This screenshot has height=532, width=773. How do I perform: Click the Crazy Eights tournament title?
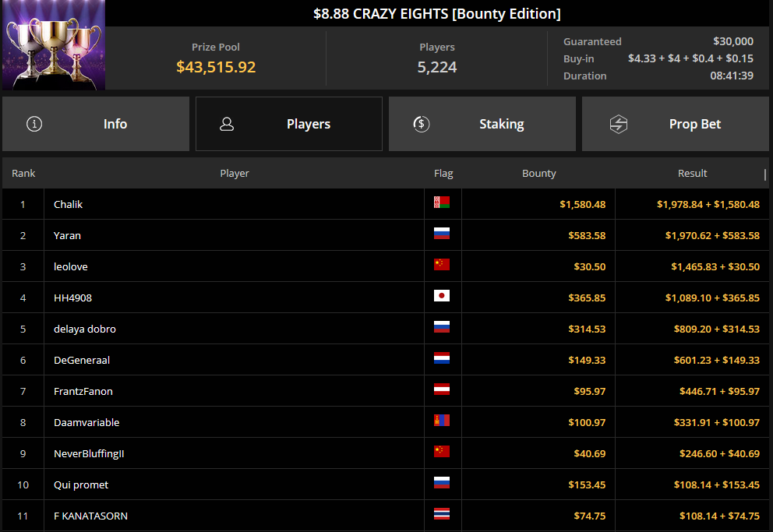point(437,14)
